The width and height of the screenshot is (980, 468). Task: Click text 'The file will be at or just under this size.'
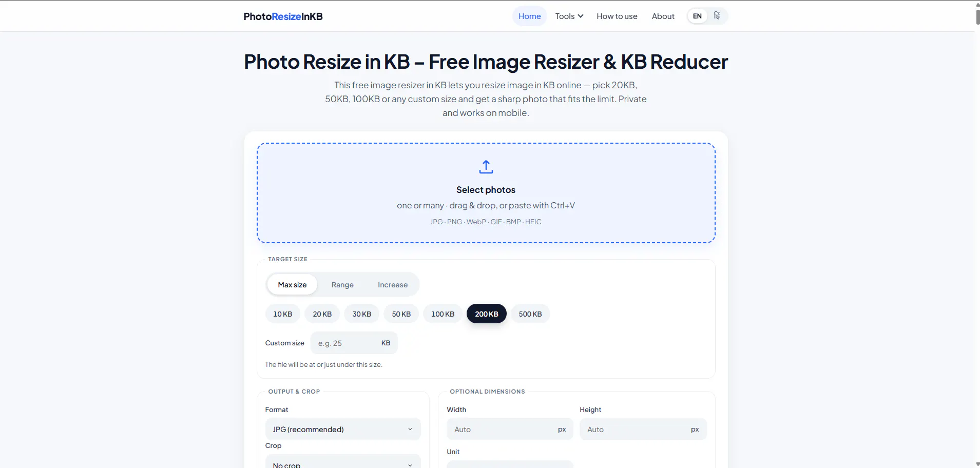tap(323, 364)
